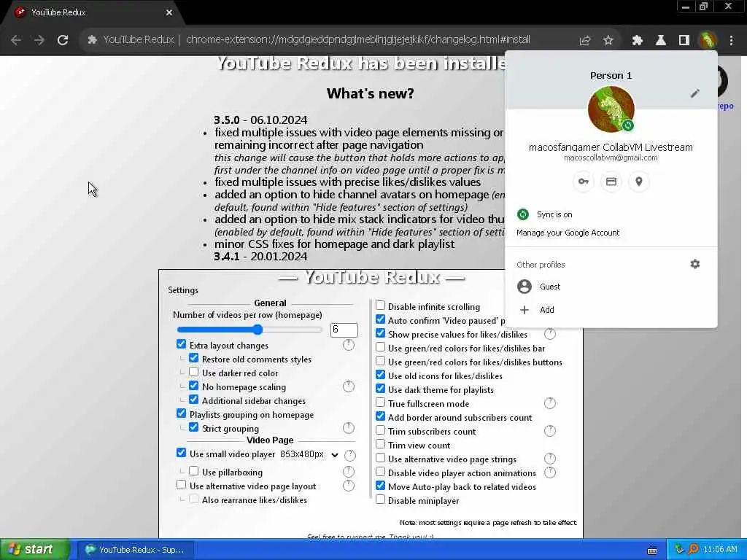Enable Use darker red color

193,372
